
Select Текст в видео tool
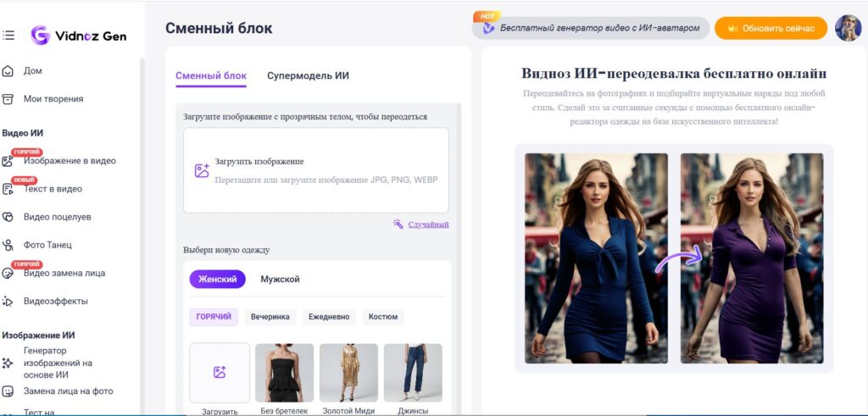pyautogui.click(x=52, y=189)
